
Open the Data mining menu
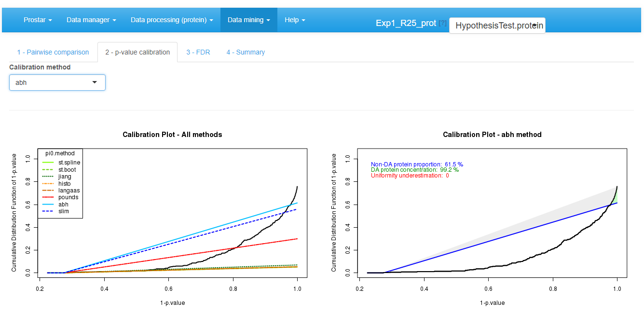click(248, 20)
